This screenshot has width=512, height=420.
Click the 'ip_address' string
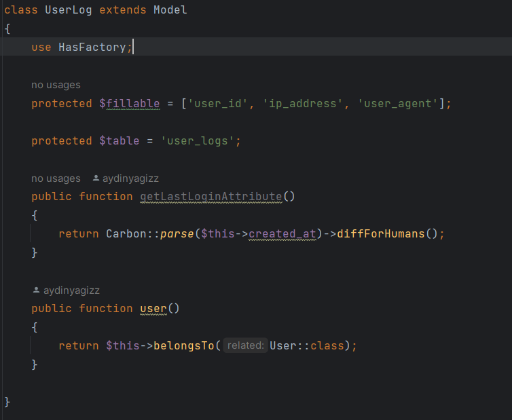(x=303, y=104)
